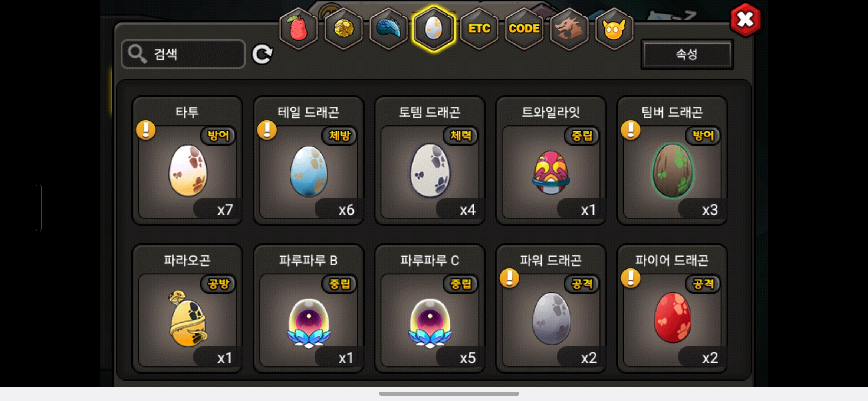Select the brown dragon head tab
Viewport: 868px width, 401px height.
point(569,29)
